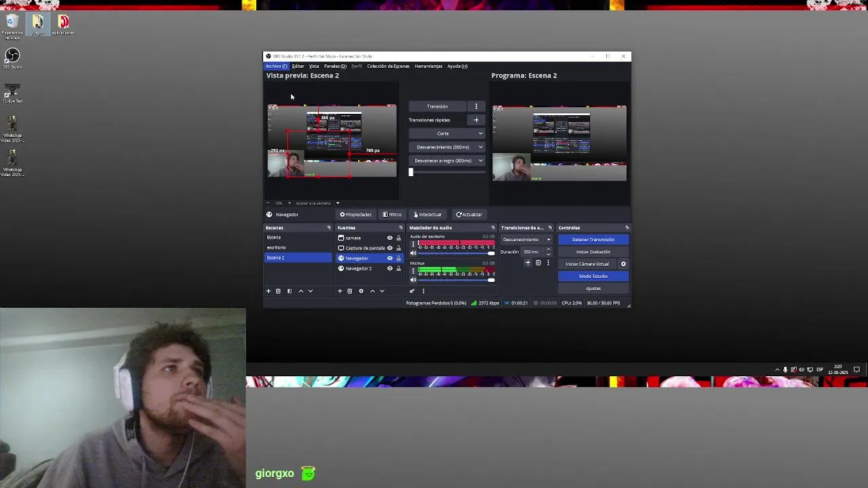Open transition options three-dot menu
The height and width of the screenshot is (488, 868).
(476, 106)
